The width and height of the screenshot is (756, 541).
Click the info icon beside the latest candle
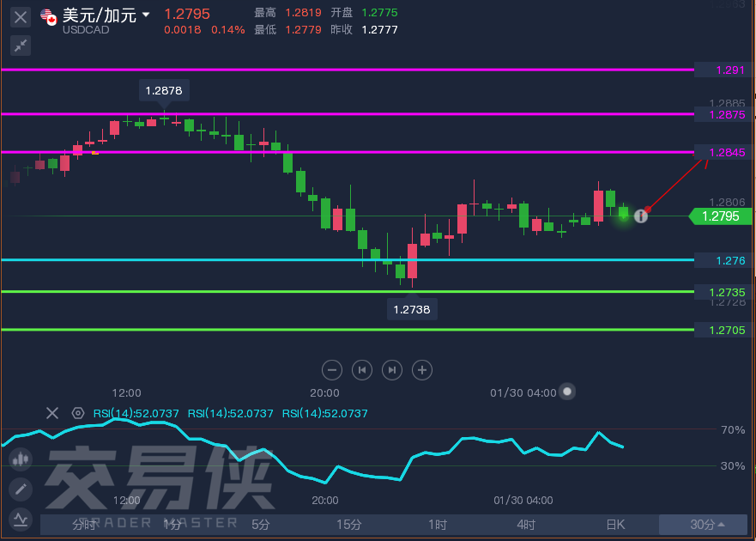coord(641,216)
